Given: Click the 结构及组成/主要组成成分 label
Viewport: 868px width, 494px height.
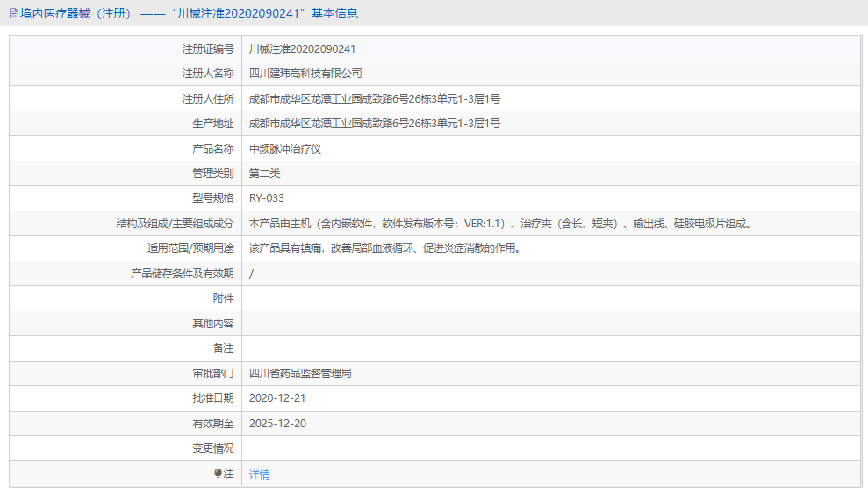Looking at the screenshot, I should tap(175, 224).
